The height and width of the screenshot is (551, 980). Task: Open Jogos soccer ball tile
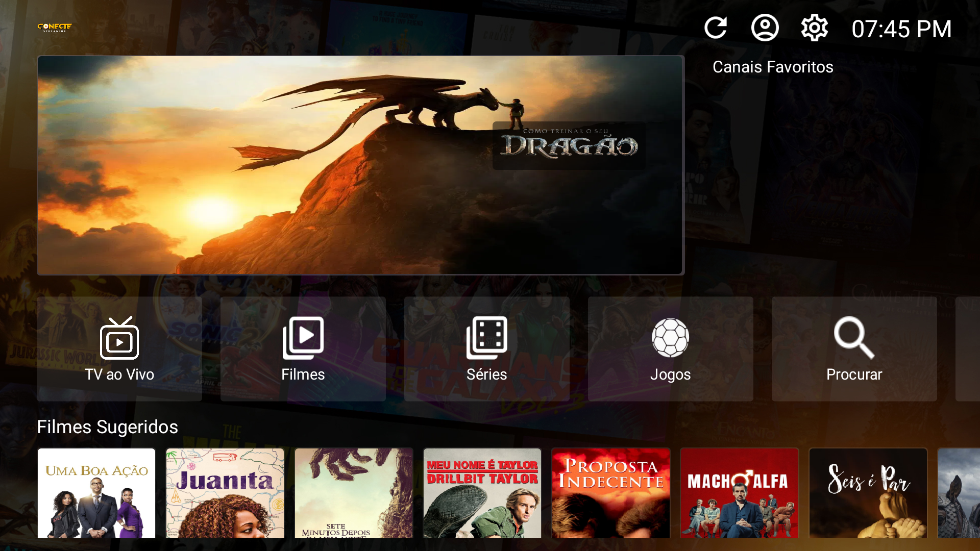(671, 349)
